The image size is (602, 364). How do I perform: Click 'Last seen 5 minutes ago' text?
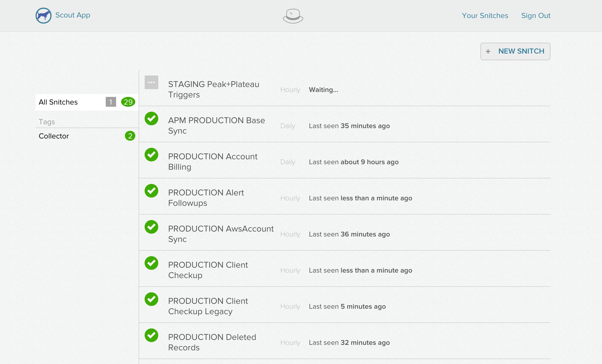(x=347, y=307)
